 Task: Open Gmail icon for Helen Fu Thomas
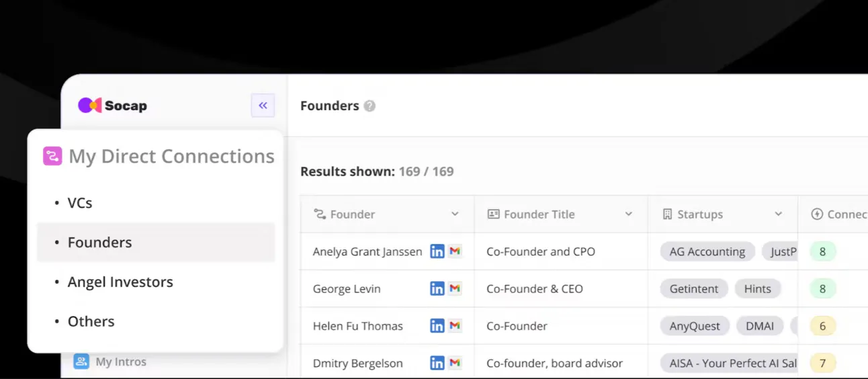click(455, 326)
